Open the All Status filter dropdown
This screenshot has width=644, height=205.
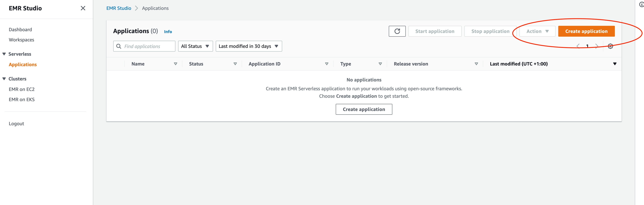pyautogui.click(x=195, y=46)
